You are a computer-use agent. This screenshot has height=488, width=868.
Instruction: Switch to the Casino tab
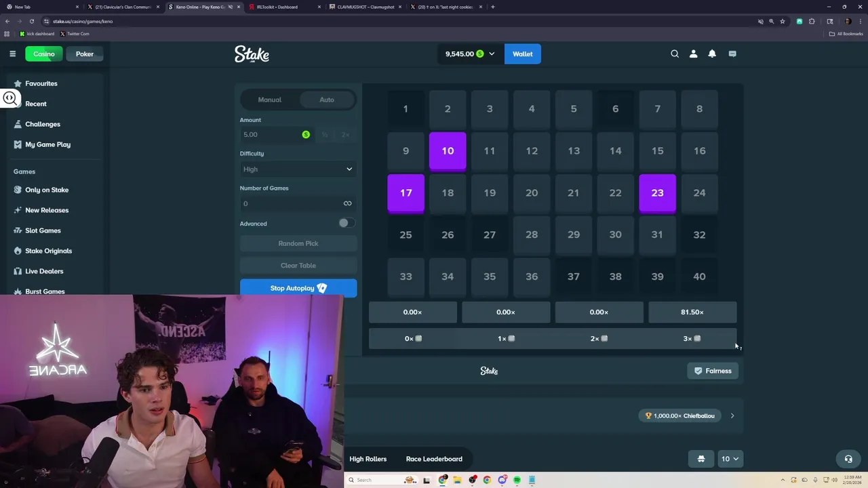click(x=44, y=54)
